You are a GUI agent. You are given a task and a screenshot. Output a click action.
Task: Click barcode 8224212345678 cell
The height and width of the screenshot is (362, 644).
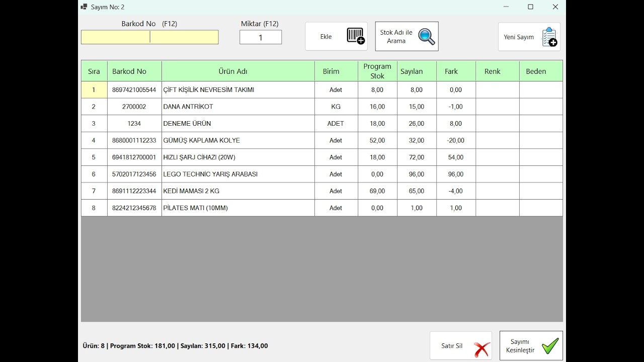pyautogui.click(x=134, y=208)
